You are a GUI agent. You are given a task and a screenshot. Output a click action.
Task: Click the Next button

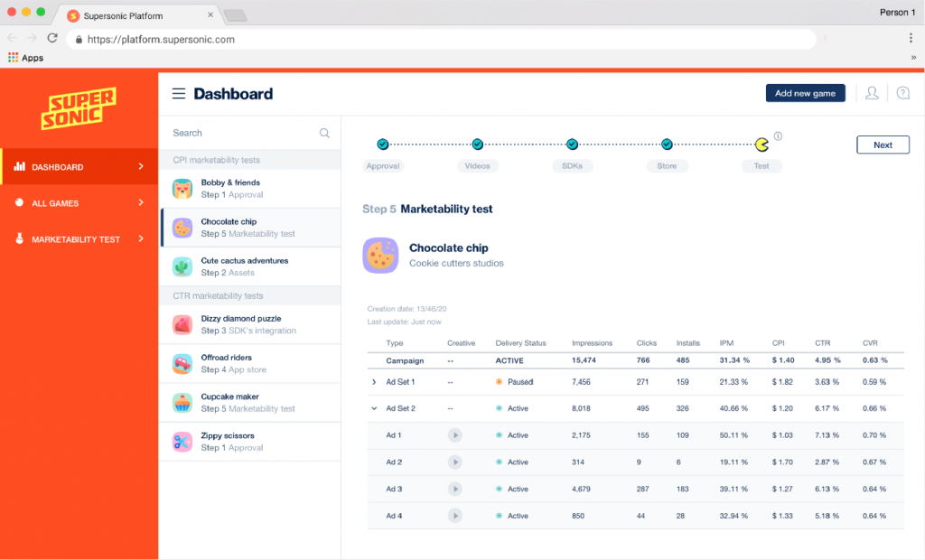click(x=883, y=145)
